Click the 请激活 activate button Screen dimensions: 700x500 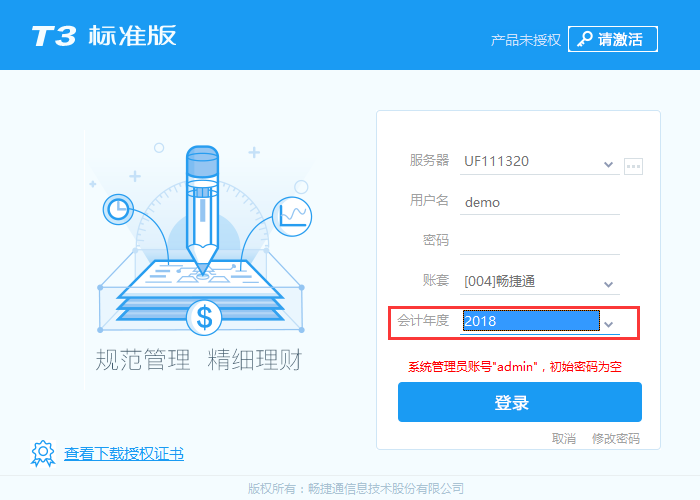pyautogui.click(x=612, y=39)
